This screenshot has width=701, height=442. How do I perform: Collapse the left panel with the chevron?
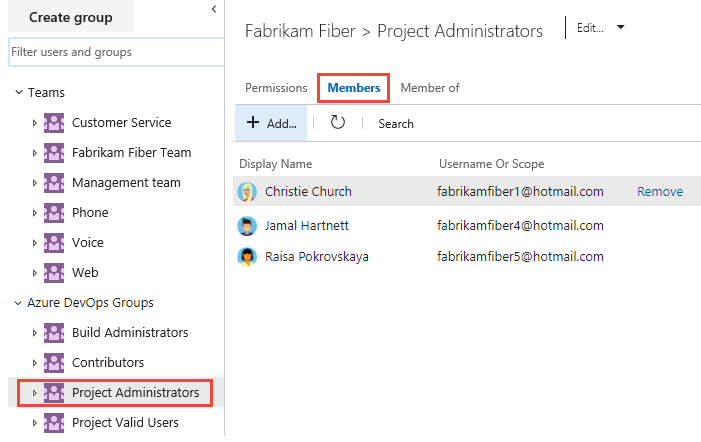[214, 9]
